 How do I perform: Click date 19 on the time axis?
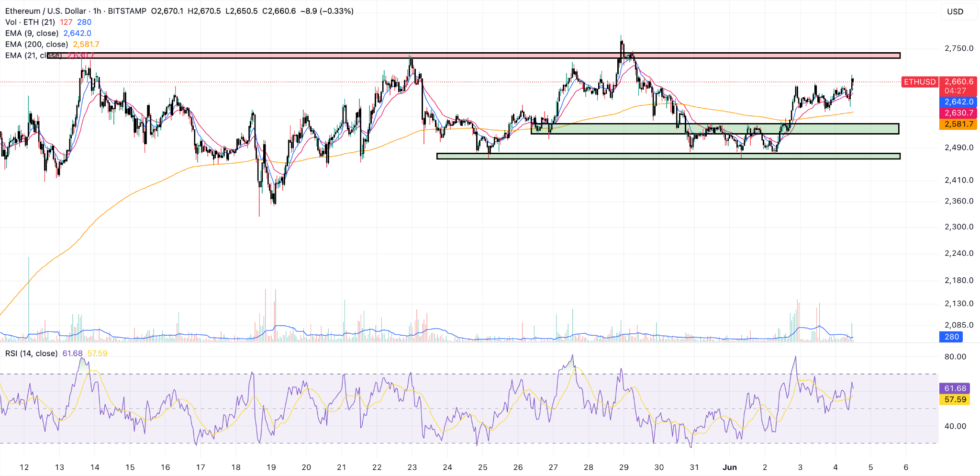271,467
